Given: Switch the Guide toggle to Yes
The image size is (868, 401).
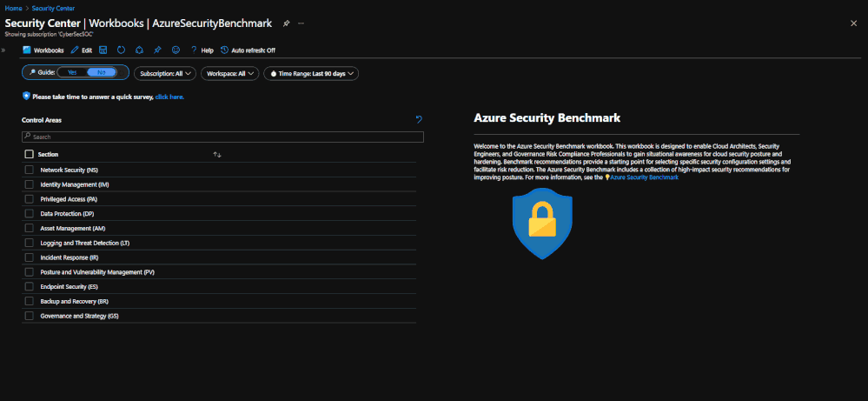Looking at the screenshot, I should (72, 72).
